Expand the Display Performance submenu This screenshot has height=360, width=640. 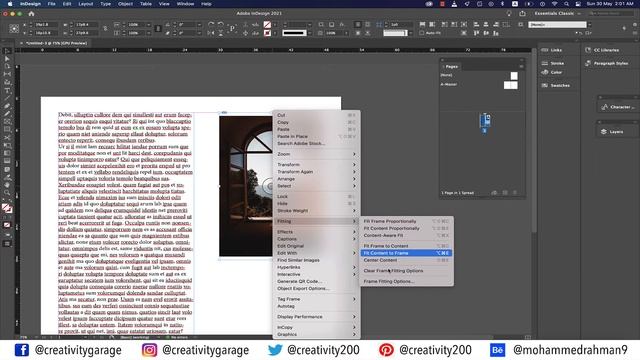point(316,317)
